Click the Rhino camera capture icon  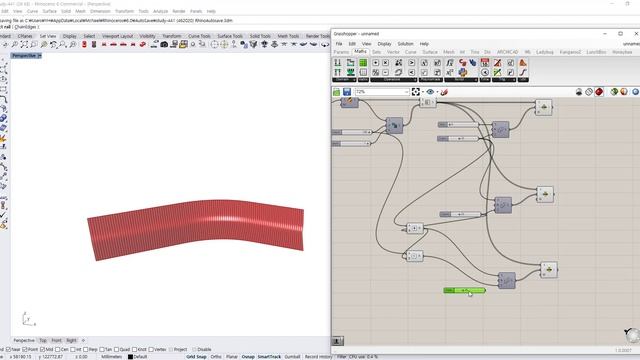pyautogui.click(x=164, y=44)
